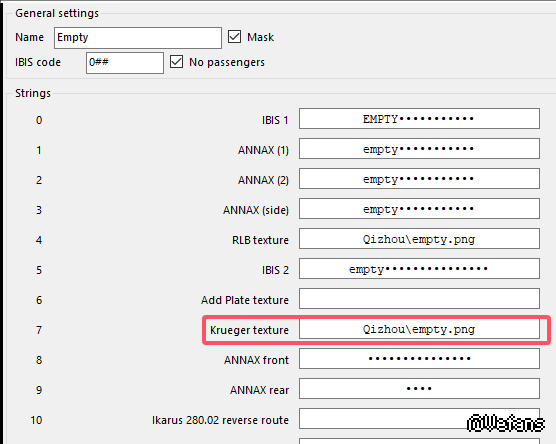Select the ANNAX (side) string field
Viewport: 556px width, 444px height.
[419, 209]
